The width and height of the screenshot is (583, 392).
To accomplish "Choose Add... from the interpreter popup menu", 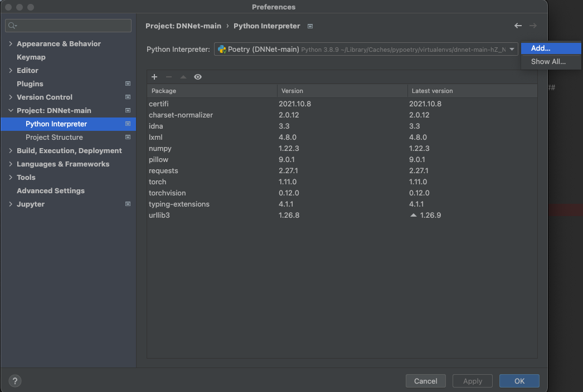I will click(x=551, y=48).
